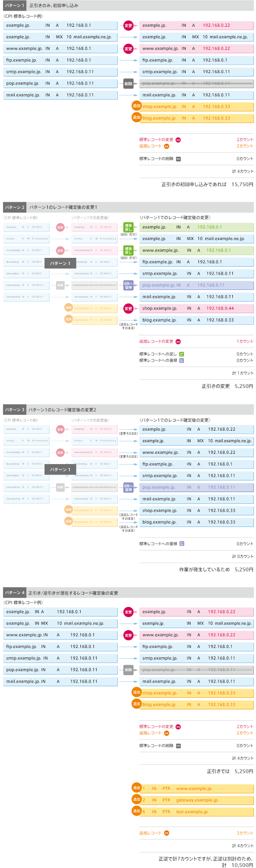The image size is (256, 868).
Task: Select the green www.example.jp 192.168.0.1 row in Pattern 2
Action: (197, 250)
